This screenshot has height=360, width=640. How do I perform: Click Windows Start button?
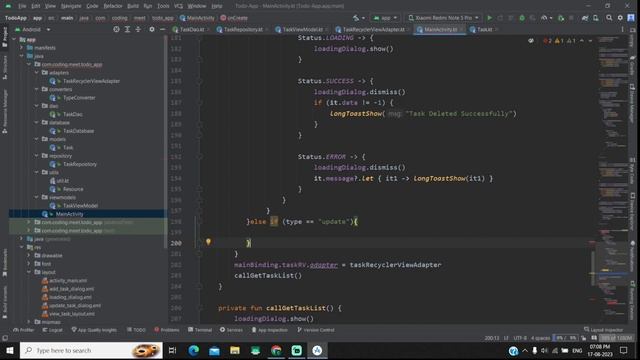(10, 350)
